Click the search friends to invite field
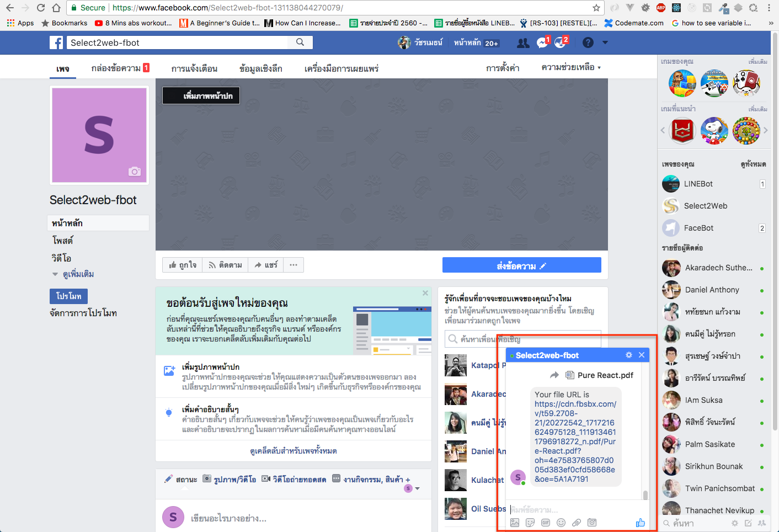 [522, 339]
